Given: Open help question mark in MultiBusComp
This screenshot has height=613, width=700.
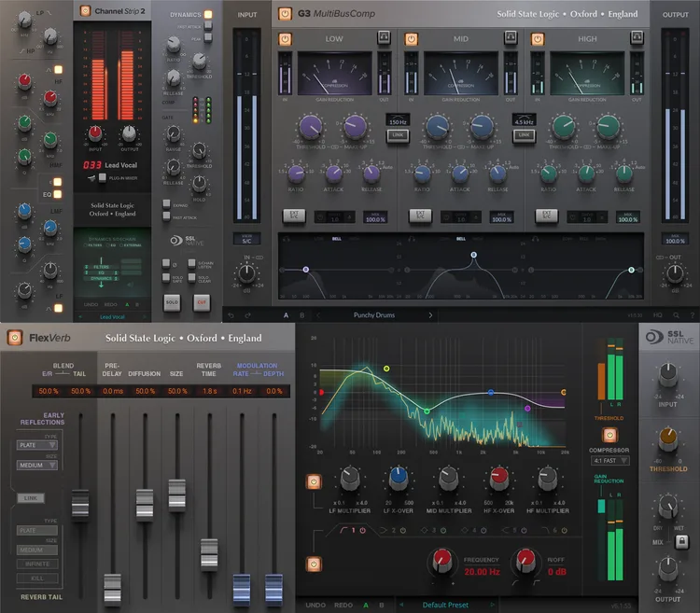Looking at the screenshot, I should pos(693,315).
